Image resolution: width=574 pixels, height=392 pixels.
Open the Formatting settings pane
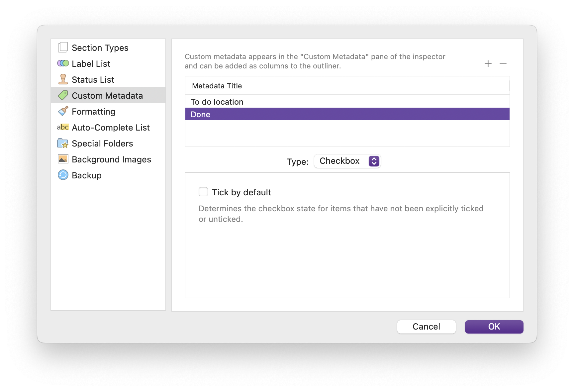click(x=94, y=112)
